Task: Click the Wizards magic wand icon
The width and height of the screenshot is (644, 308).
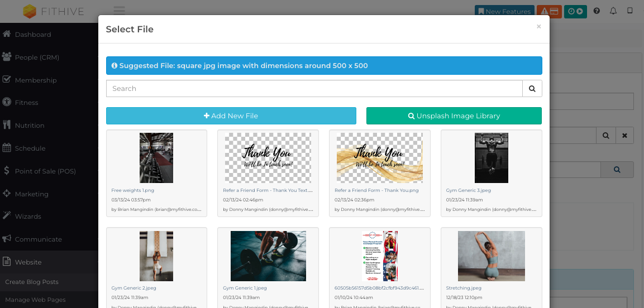Action: [6, 215]
